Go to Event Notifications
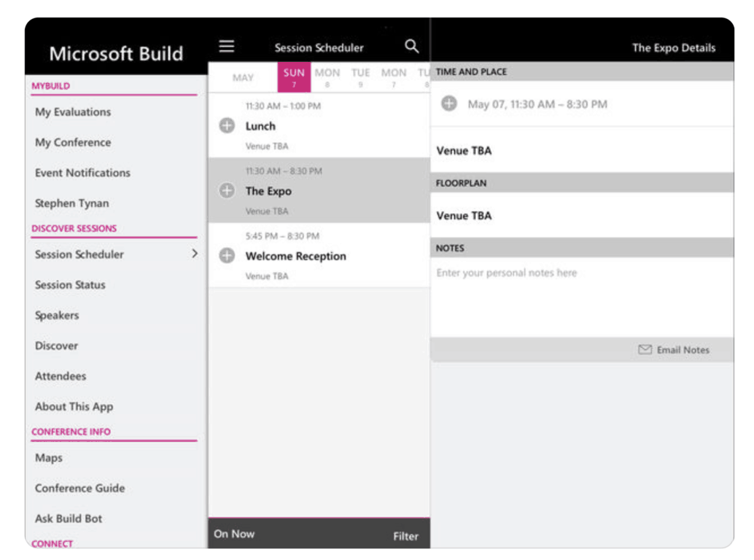 click(82, 173)
